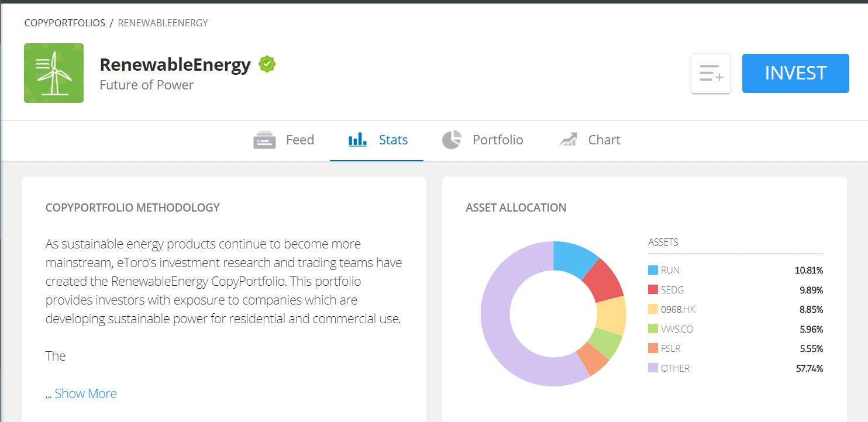Click the Stats bar chart icon
This screenshot has height=422, width=868.
point(357,140)
